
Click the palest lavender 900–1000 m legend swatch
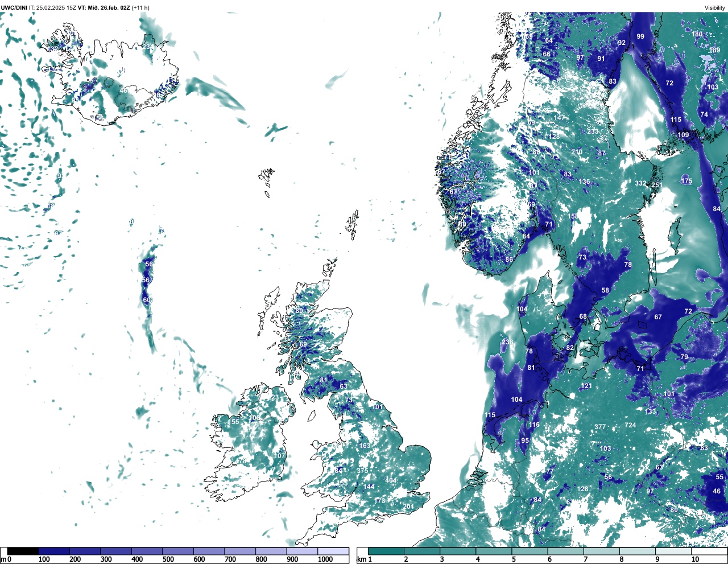coord(302,551)
